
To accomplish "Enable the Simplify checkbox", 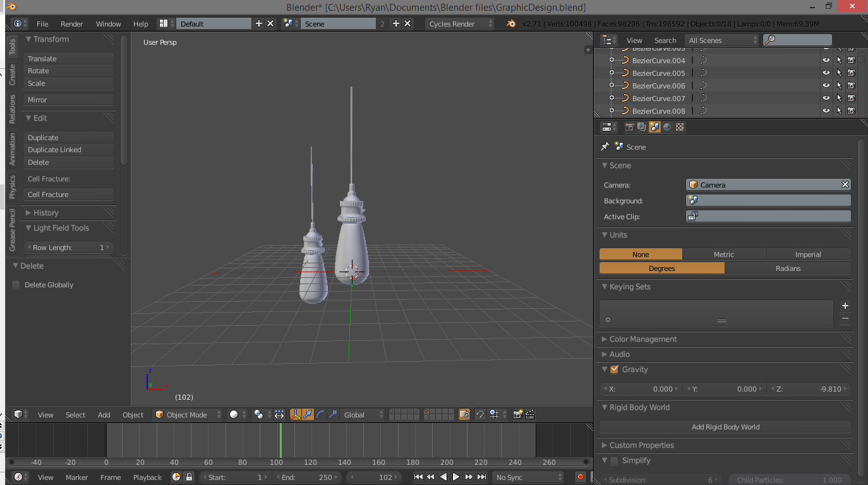I will [614, 460].
